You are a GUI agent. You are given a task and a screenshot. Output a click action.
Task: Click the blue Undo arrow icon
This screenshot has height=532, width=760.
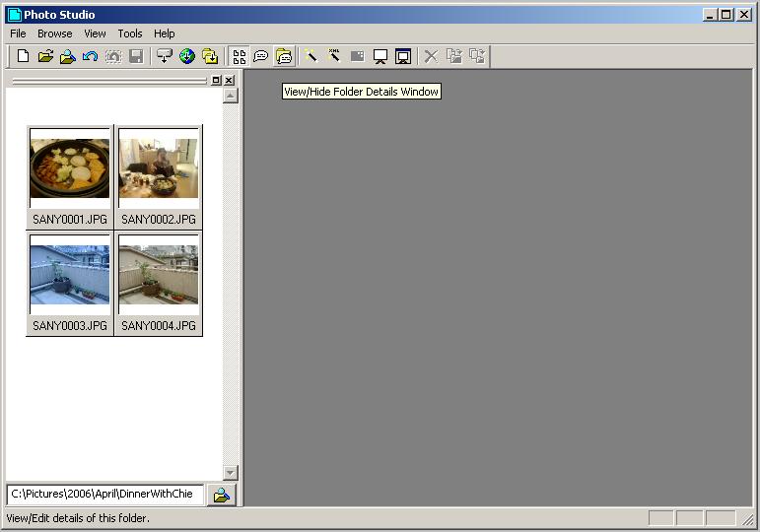click(90, 56)
